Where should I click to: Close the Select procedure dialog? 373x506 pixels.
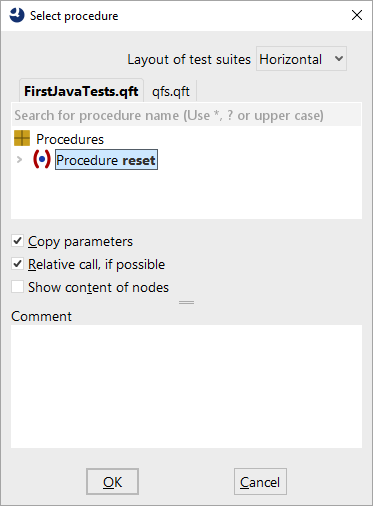(x=357, y=15)
